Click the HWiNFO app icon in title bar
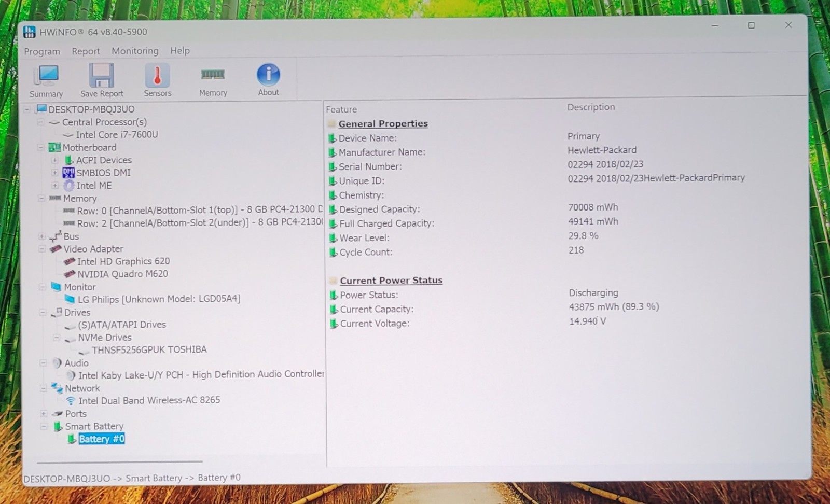Screen dimensions: 830x504 (30, 32)
